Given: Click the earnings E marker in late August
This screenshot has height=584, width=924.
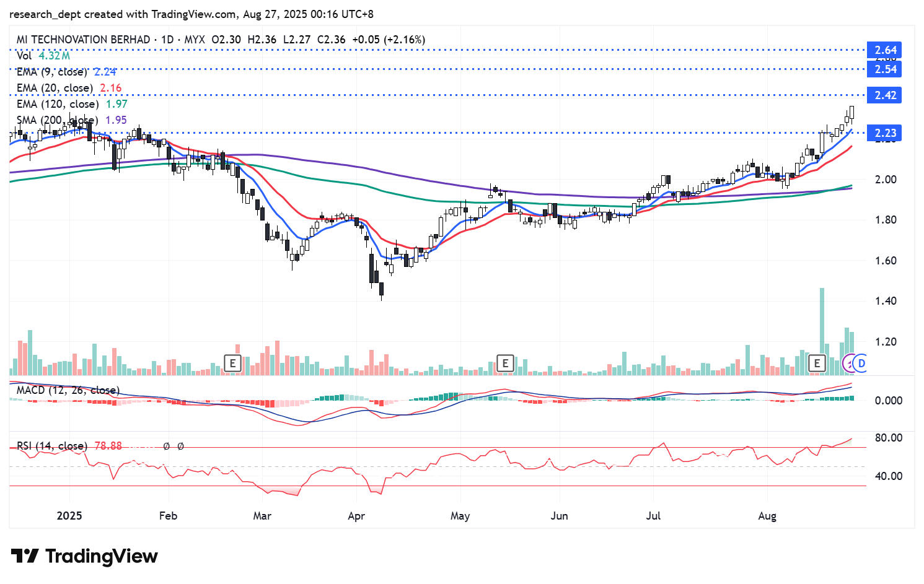Looking at the screenshot, I should pos(817,364).
